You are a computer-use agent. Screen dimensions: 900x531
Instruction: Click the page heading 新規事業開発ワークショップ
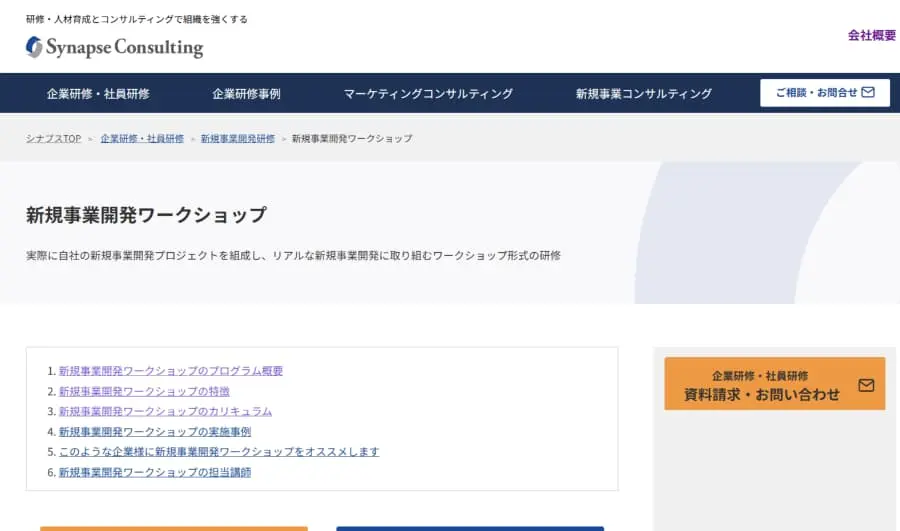pos(146,215)
